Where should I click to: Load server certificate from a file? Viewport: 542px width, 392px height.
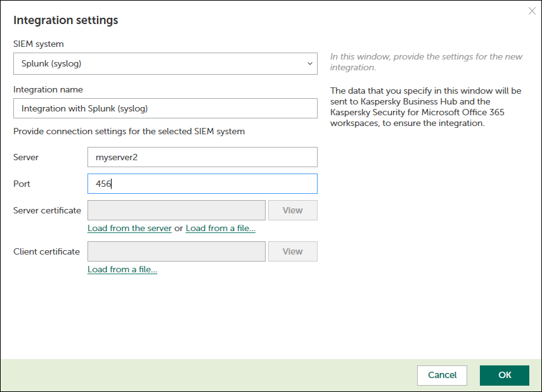click(221, 228)
